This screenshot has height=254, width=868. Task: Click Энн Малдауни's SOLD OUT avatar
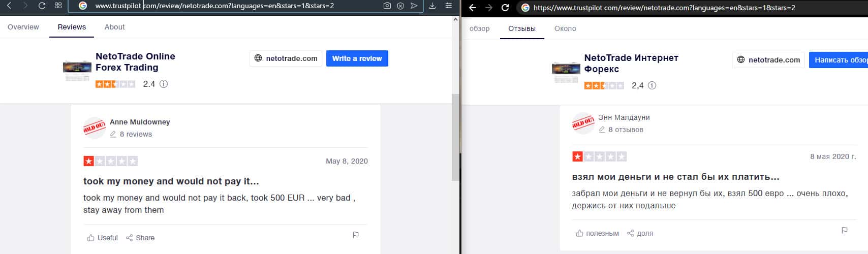pos(583,123)
